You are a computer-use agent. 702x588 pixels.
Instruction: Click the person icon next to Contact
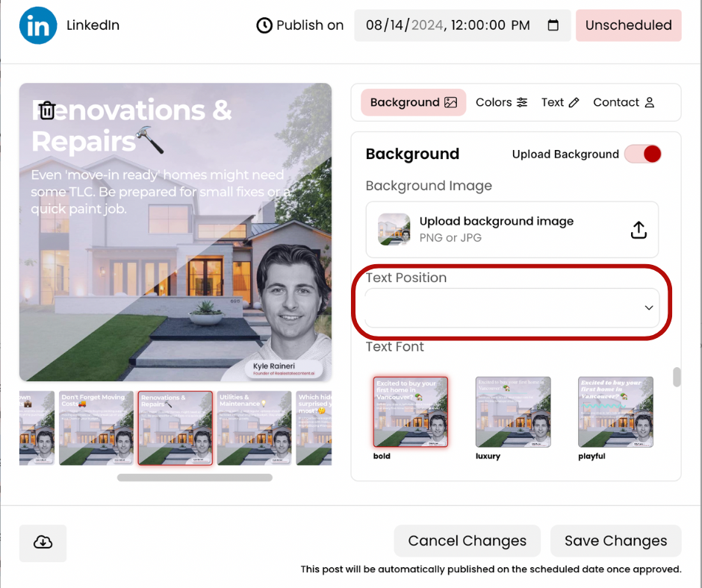[649, 103]
